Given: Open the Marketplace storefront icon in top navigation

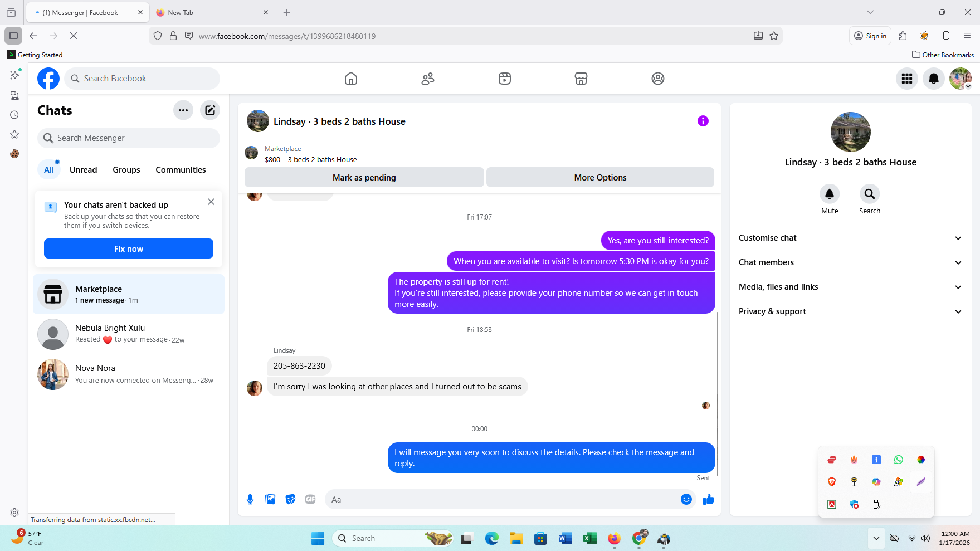Looking at the screenshot, I should [581, 79].
